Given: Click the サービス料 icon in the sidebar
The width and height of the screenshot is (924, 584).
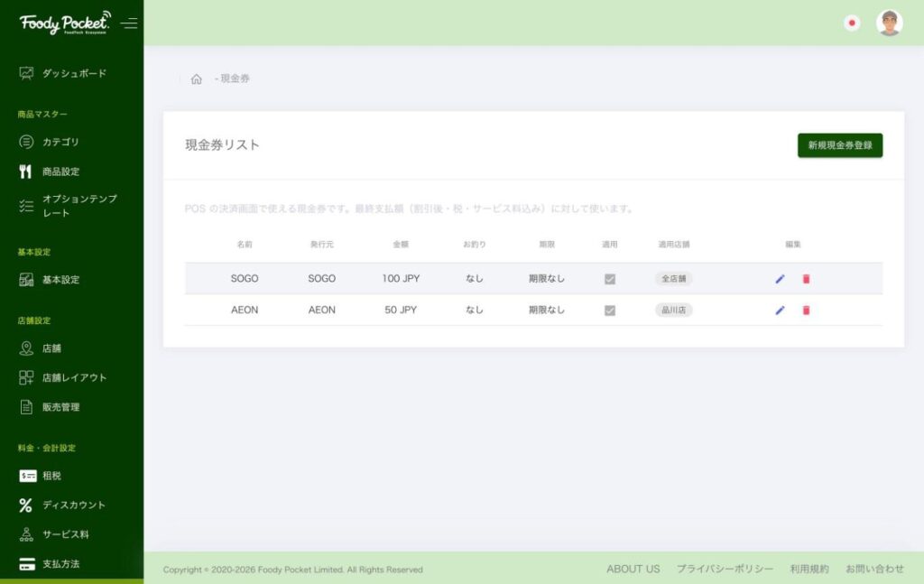Looking at the screenshot, I should (26, 534).
